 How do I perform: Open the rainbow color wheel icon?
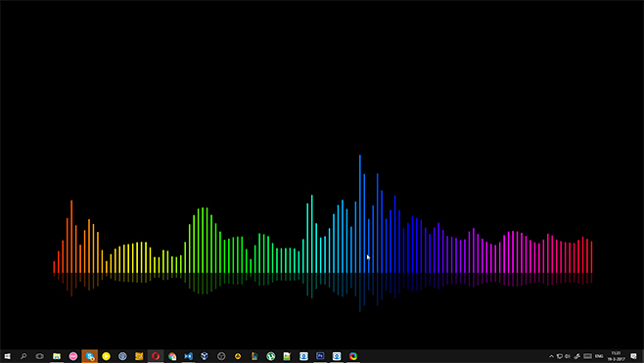(x=353, y=356)
